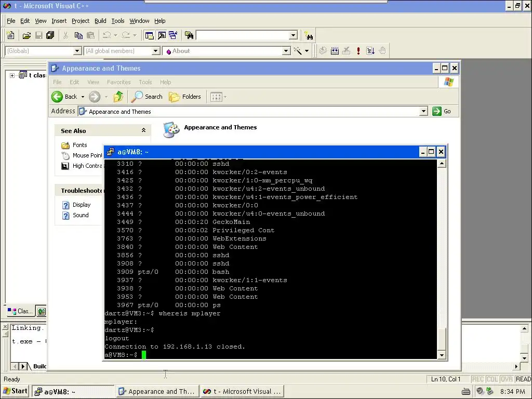Click the Open file folder icon
Screen dimensions: 532x399
(26, 35)
